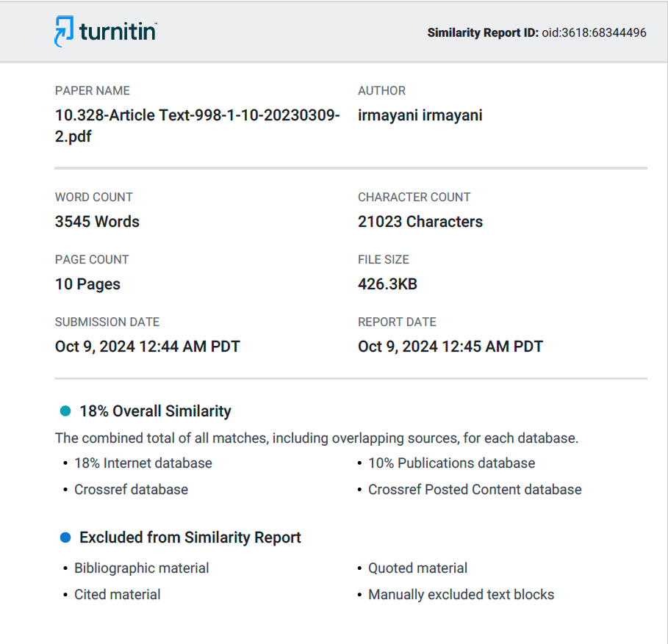Click the Bibliographic material exclusion item
Screen dimensions: 668x644
pyautogui.click(x=141, y=568)
